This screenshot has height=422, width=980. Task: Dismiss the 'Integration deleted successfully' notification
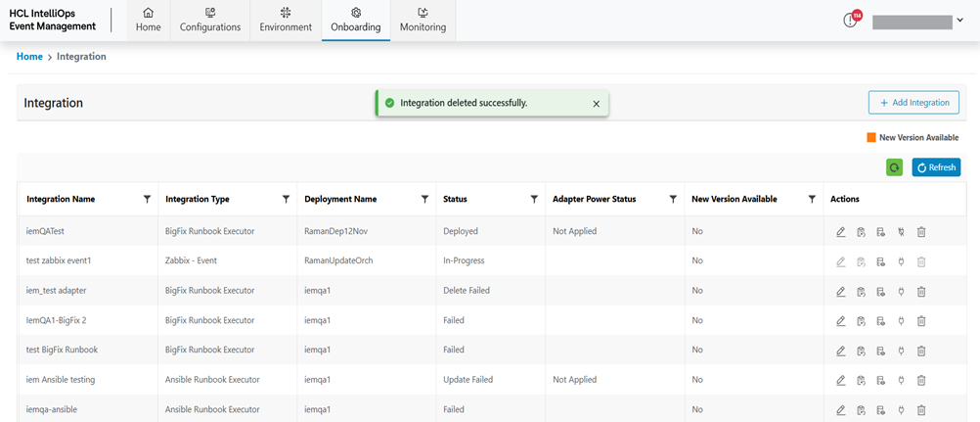pos(597,104)
